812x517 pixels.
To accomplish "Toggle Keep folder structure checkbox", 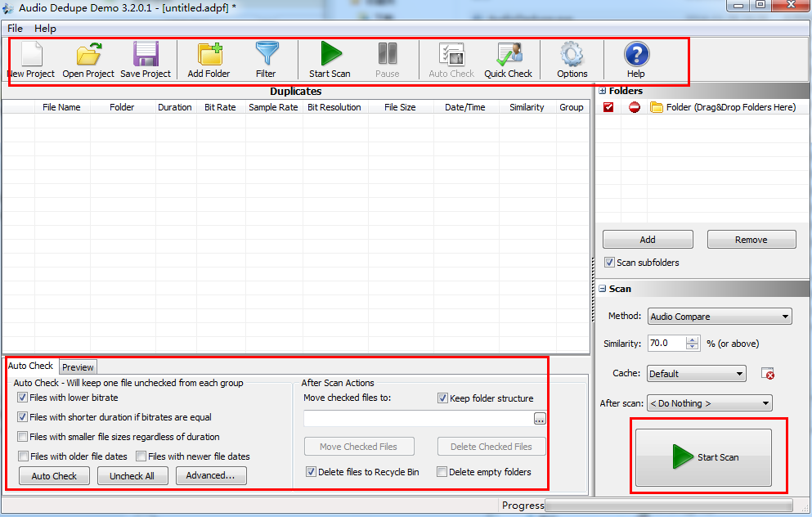I will [442, 398].
